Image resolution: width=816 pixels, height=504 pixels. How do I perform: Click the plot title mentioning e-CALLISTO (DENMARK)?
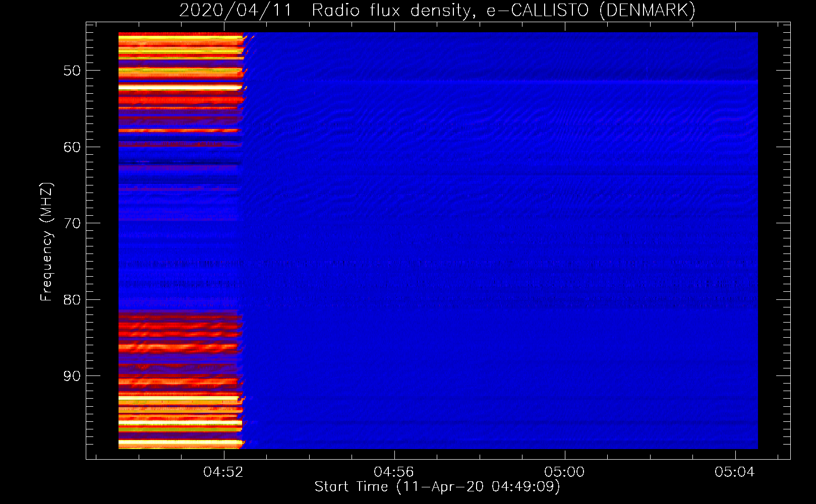[x=437, y=10]
